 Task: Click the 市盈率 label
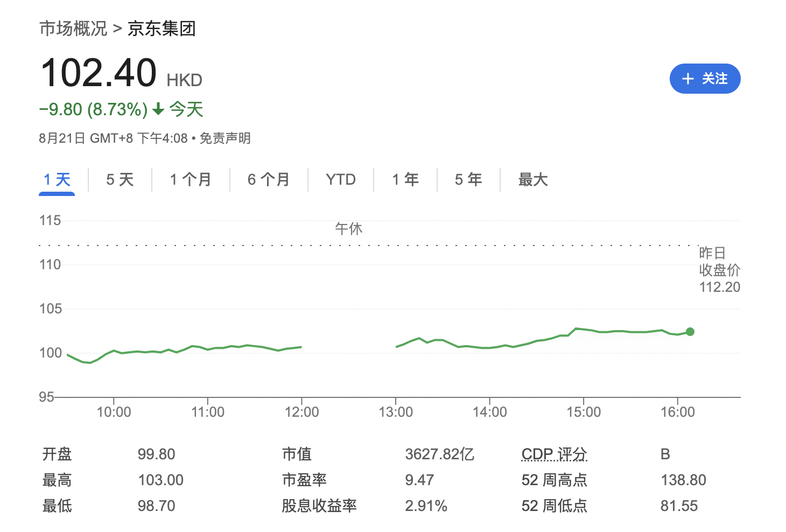point(304,480)
